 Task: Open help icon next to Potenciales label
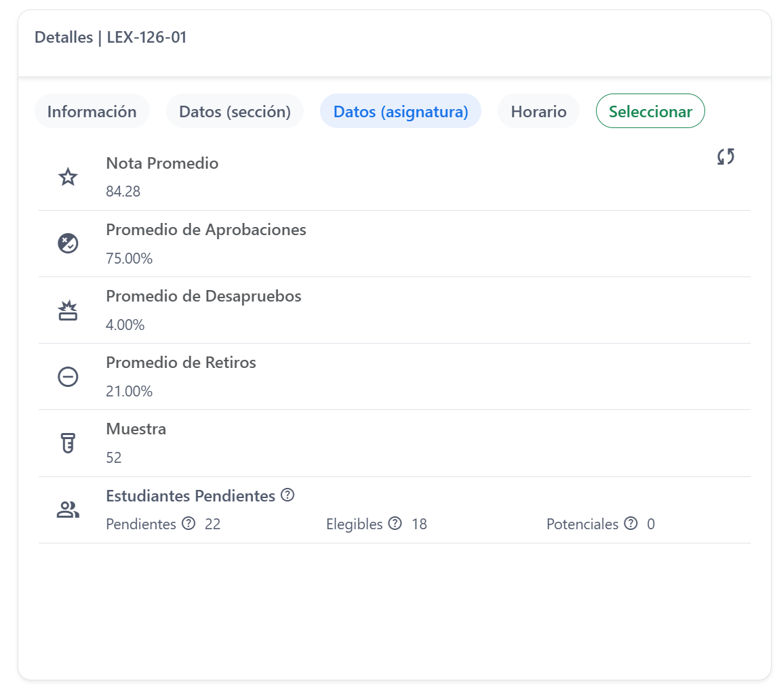click(x=631, y=523)
